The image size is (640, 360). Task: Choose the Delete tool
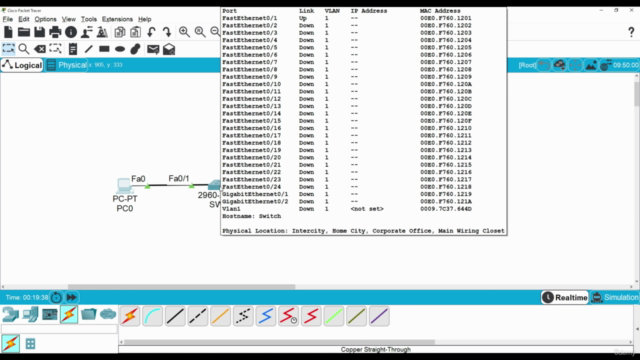[x=40, y=49]
